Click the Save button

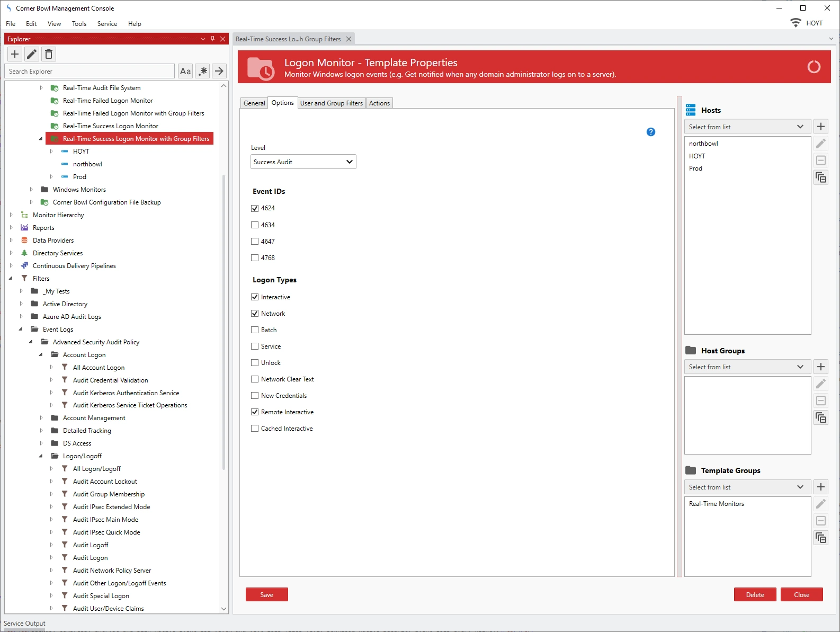tap(266, 594)
